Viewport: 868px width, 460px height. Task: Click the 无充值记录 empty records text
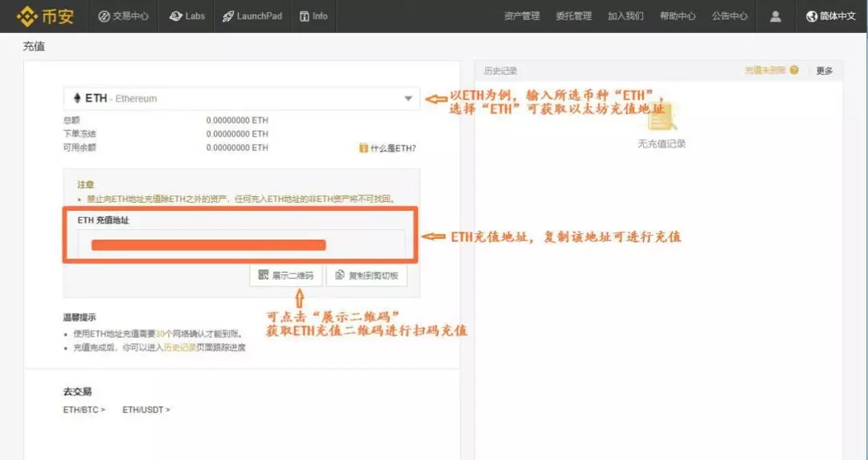point(661,143)
